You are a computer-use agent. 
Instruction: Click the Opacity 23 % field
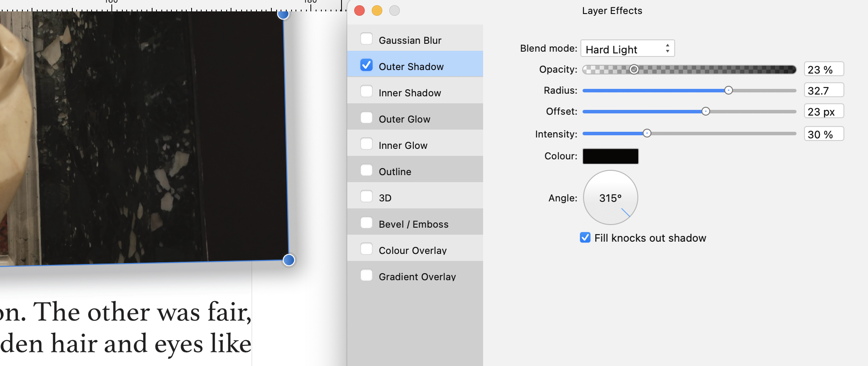(824, 69)
